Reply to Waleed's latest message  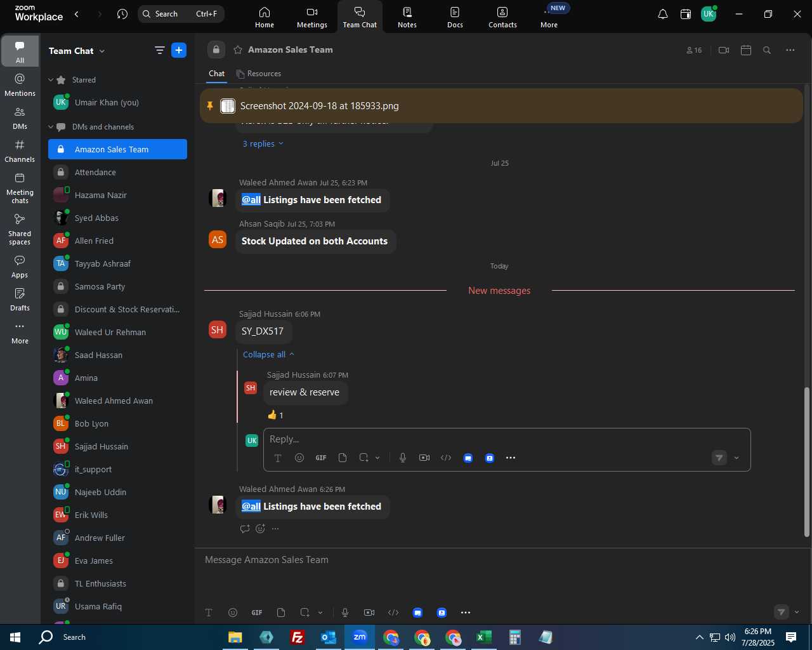click(x=245, y=529)
